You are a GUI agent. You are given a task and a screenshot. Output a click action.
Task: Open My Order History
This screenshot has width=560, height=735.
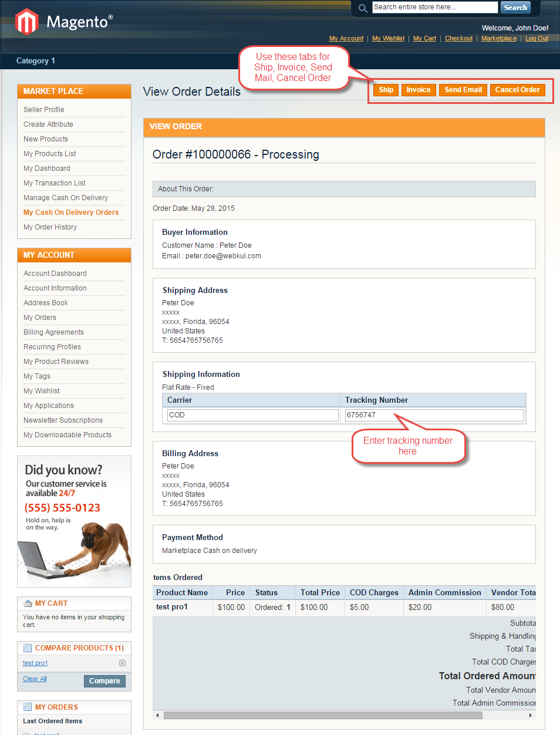point(50,227)
